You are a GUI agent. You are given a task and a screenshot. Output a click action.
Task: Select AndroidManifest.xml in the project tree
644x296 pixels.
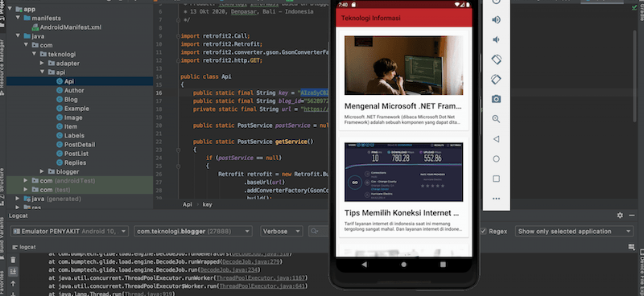point(70,27)
